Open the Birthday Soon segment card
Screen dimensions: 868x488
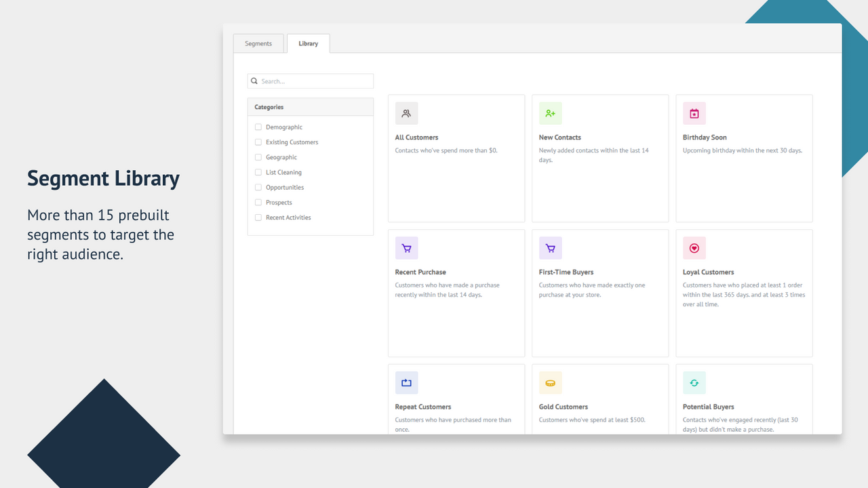(x=744, y=158)
